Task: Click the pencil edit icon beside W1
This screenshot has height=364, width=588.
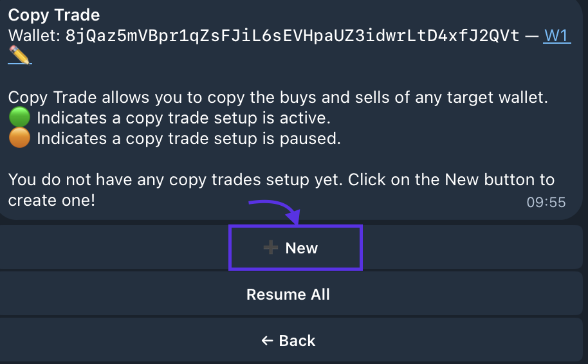Action: (x=20, y=56)
